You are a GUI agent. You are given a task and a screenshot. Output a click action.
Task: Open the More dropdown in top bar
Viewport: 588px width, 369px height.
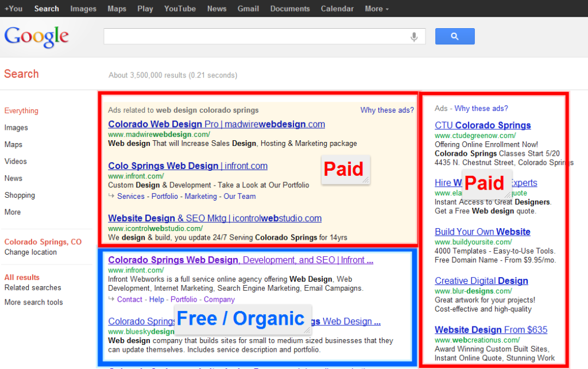[x=376, y=9]
